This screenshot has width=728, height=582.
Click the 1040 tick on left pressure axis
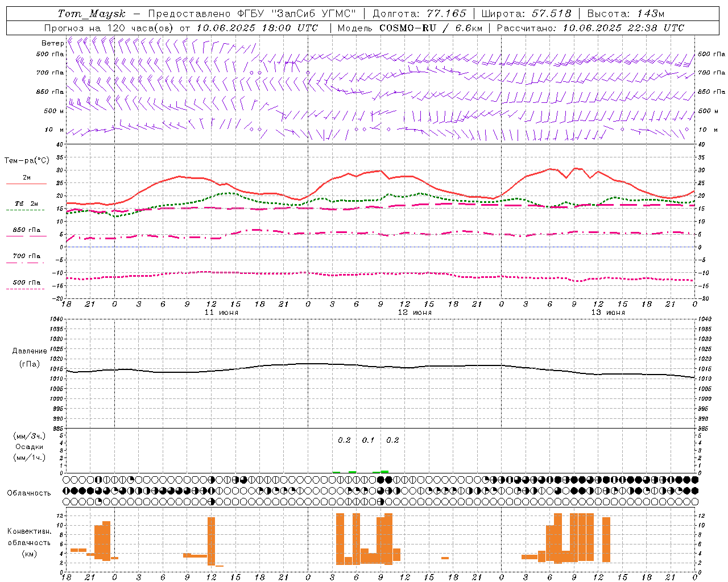56,319
